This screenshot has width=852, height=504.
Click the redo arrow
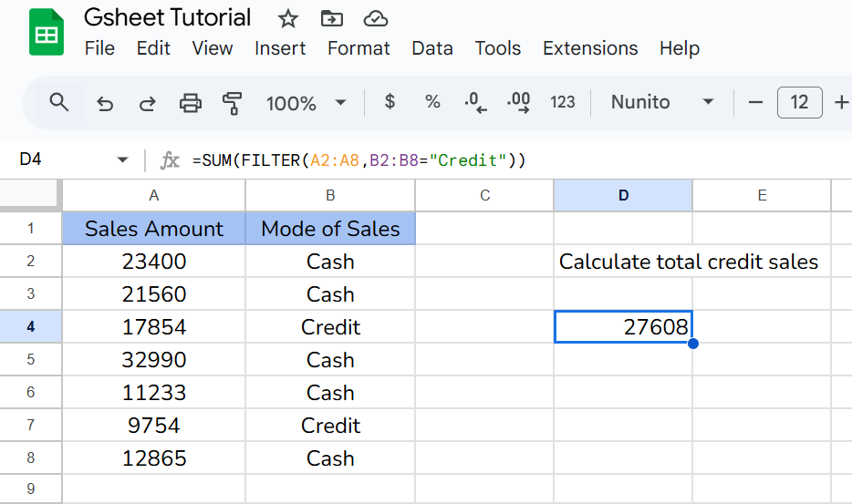[x=147, y=103]
